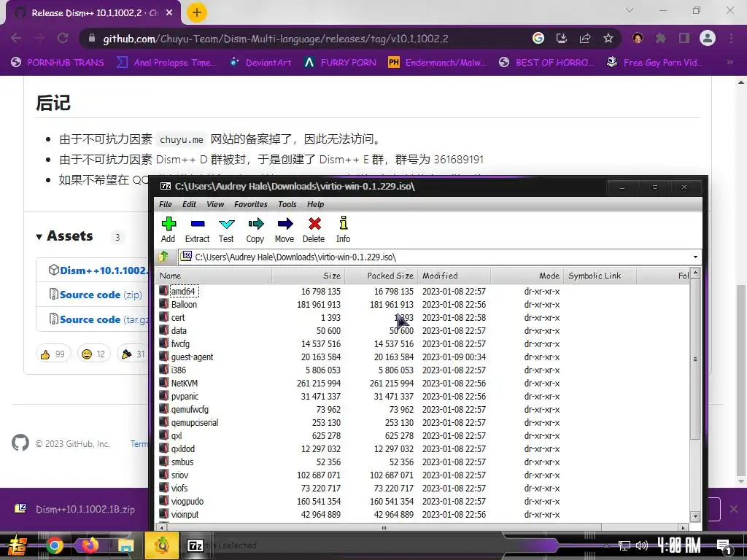Screen dimensions: 747x560
Task: Sort file list by Mode column
Action: pos(527,276)
